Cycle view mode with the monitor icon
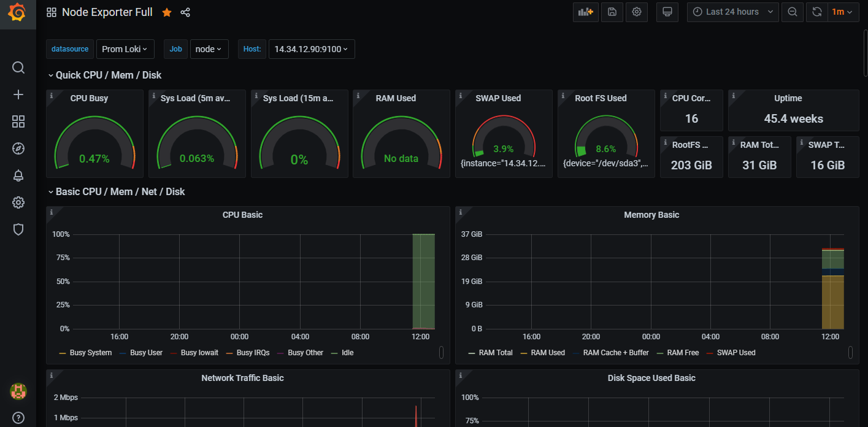This screenshot has width=868, height=427. pos(667,12)
